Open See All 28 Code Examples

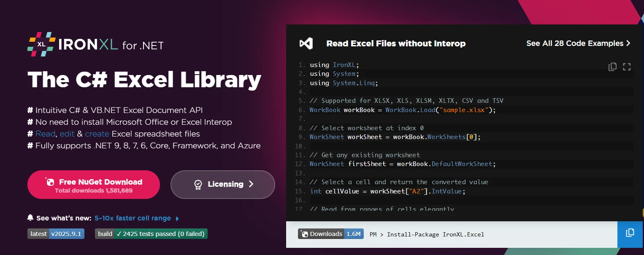coord(578,43)
